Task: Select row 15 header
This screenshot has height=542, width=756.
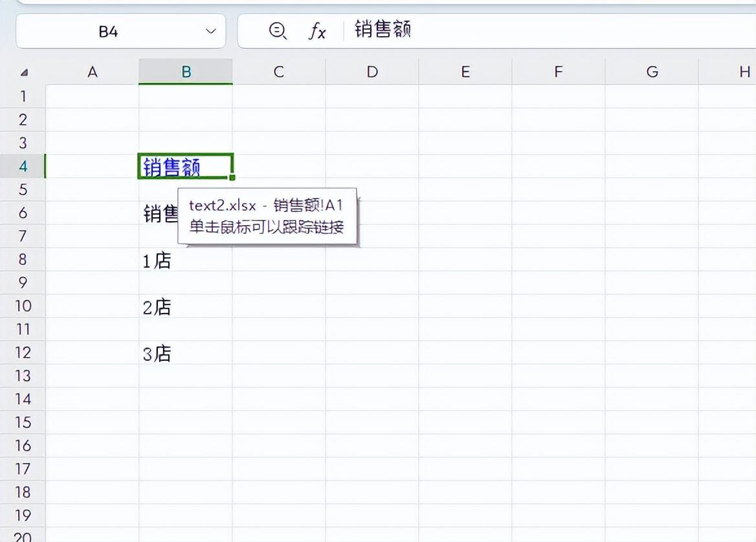Action: click(23, 422)
